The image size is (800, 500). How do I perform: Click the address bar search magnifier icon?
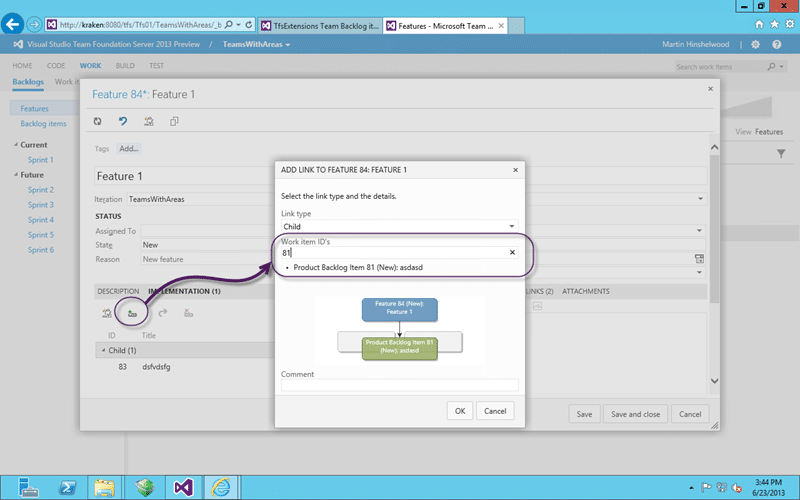(229, 24)
